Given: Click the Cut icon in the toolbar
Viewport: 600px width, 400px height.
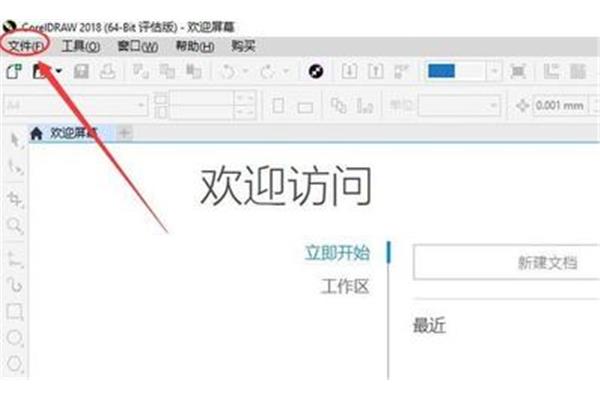Looking at the screenshot, I should pos(140,71).
